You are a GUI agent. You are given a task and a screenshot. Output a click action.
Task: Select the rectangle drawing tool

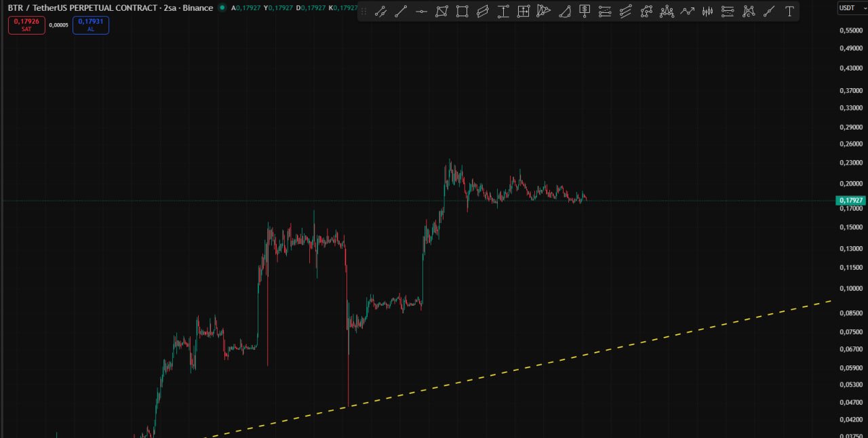462,12
